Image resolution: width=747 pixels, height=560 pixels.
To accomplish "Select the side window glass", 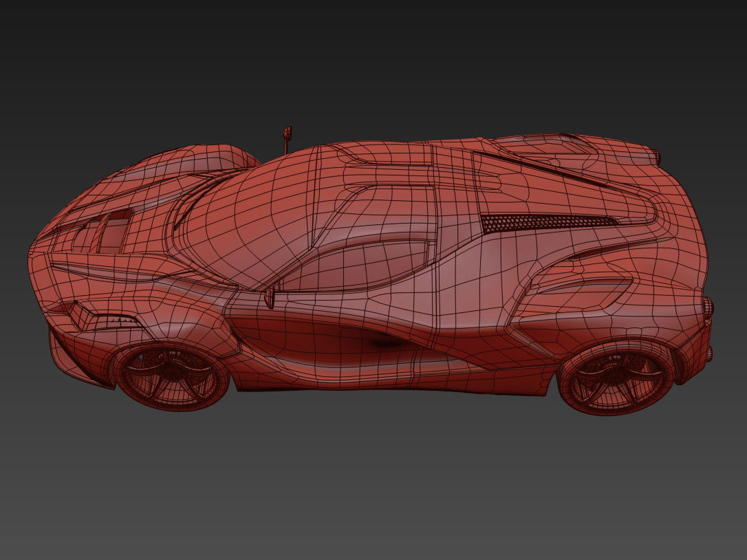I will click(x=354, y=266).
